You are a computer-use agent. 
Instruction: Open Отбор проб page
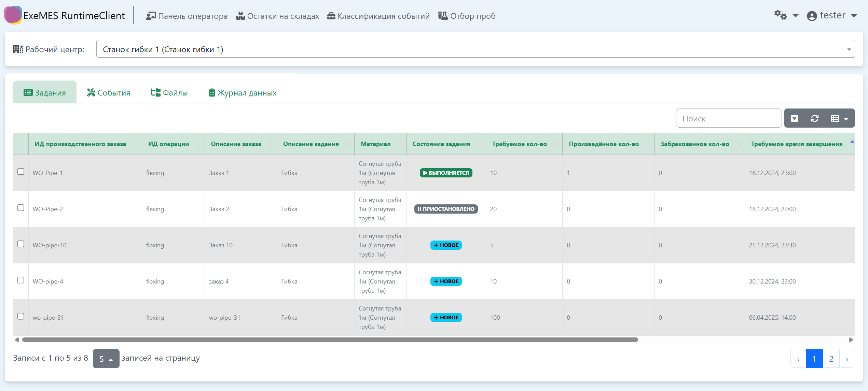click(x=467, y=16)
